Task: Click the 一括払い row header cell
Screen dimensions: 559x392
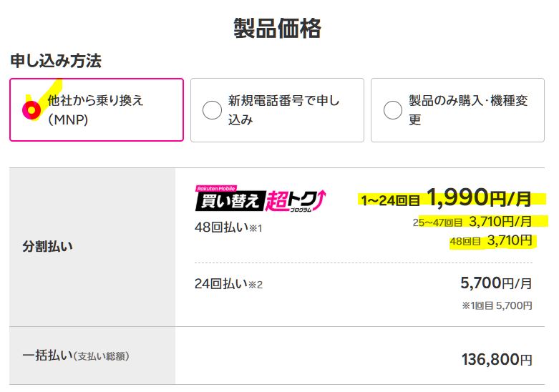Action: click(92, 356)
